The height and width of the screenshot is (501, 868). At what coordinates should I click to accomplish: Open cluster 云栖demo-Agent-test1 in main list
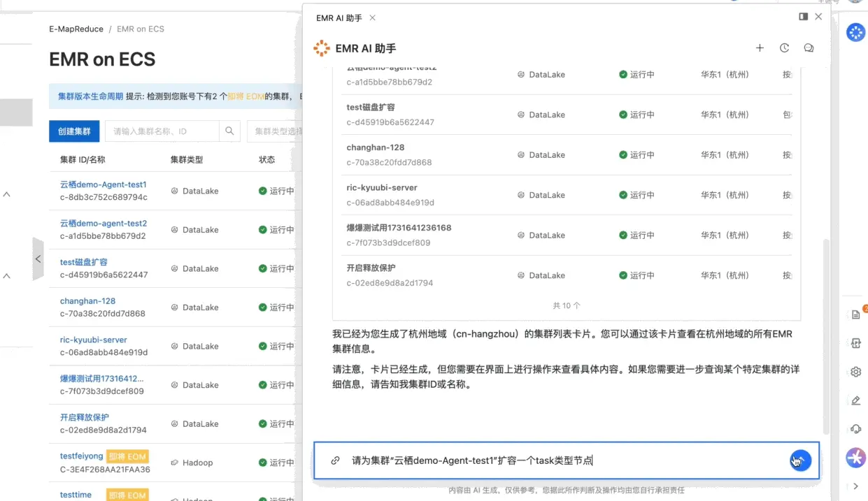click(x=104, y=184)
